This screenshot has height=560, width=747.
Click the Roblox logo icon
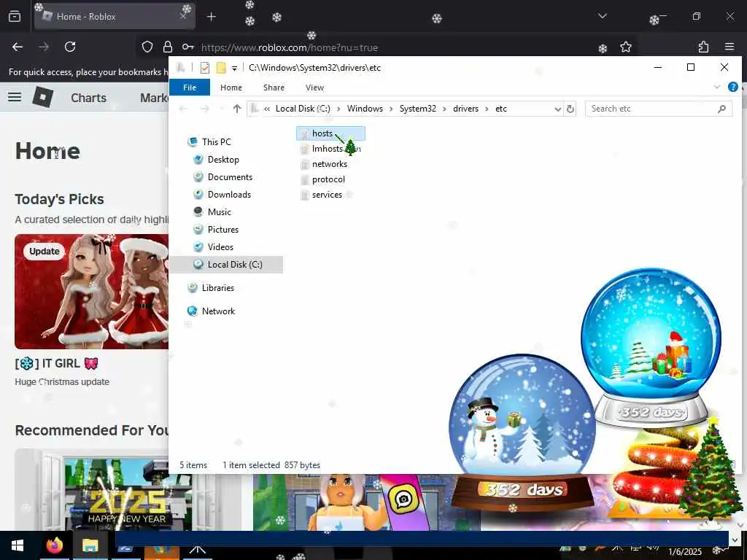pyautogui.click(x=42, y=97)
